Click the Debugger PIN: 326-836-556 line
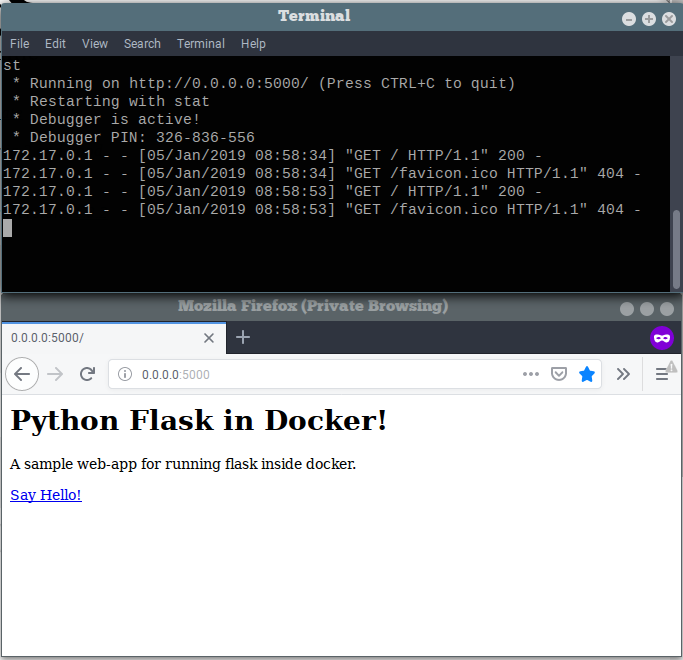683x660 pixels. pos(133,138)
